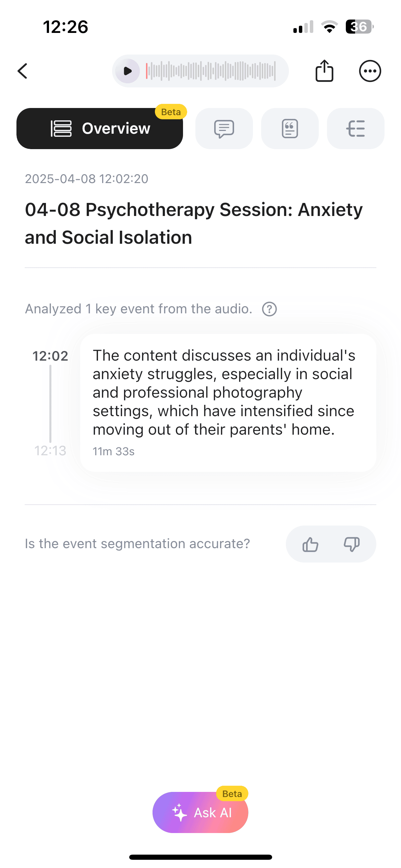
Task: Tap the 12:13 timeline end marker
Action: pos(50,450)
